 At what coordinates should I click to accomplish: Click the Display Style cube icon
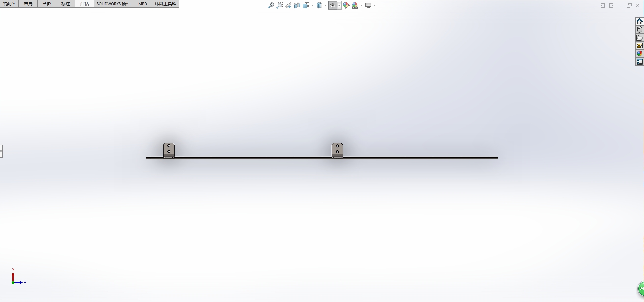point(320,5)
